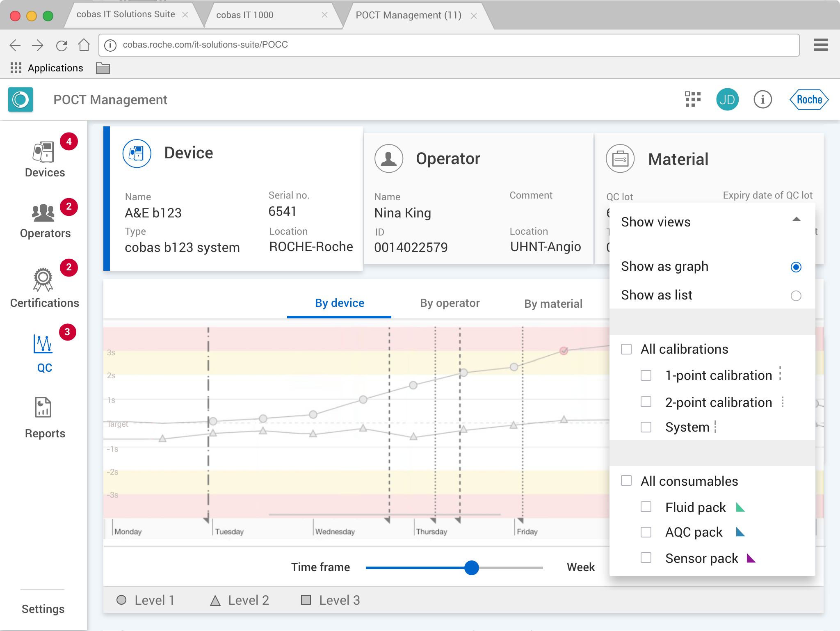
Task: Click the info icon in header
Action: pyautogui.click(x=762, y=100)
